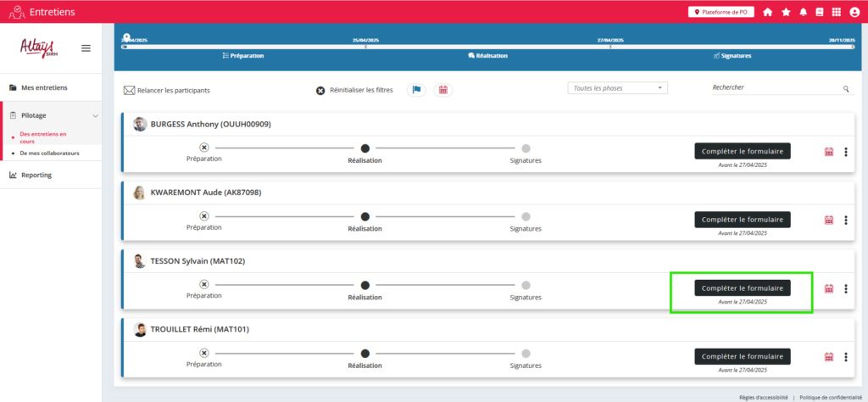The height and width of the screenshot is (402, 868).
Task: Go to the home page icon
Action: [767, 12]
